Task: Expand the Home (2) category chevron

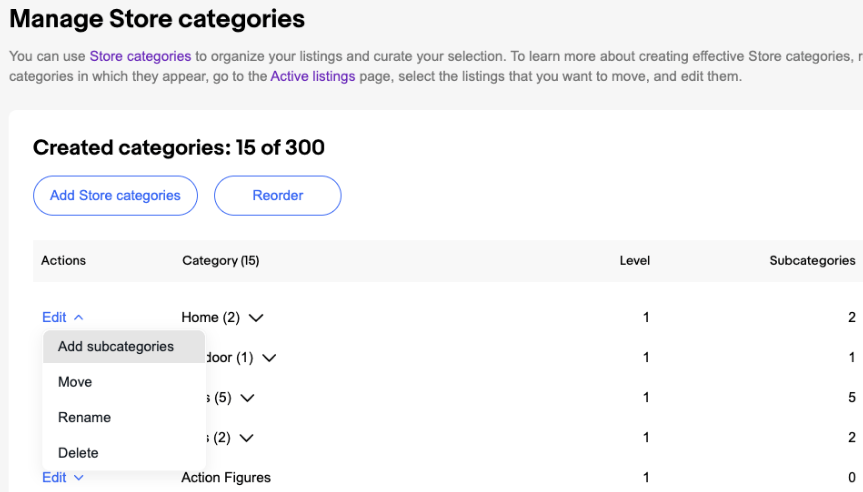Action: tap(256, 318)
